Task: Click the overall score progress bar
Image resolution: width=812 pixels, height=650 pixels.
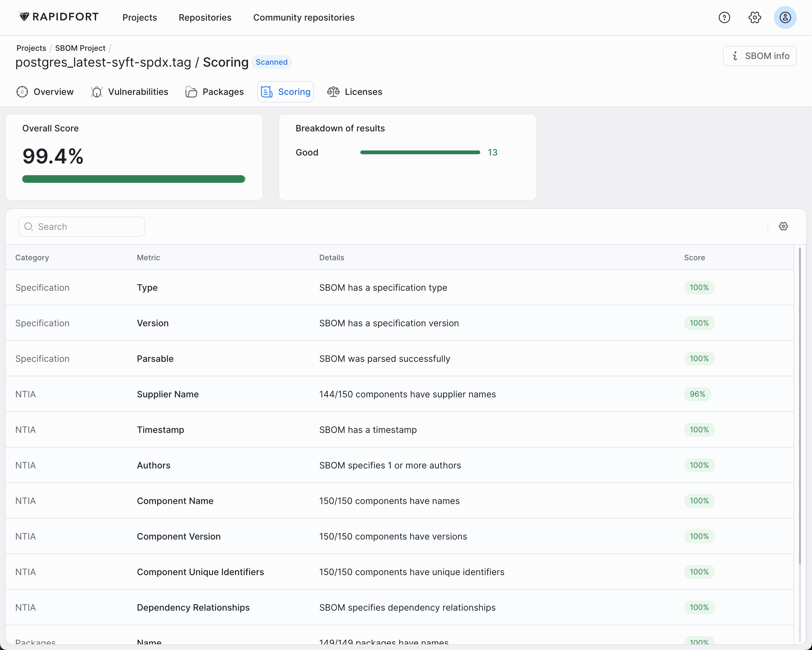Action: [134, 179]
